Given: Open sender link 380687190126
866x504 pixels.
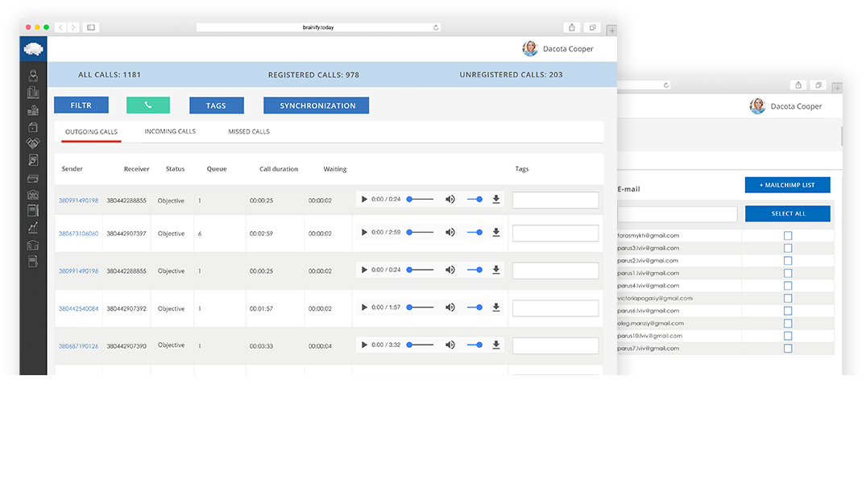Looking at the screenshot, I should (x=78, y=346).
